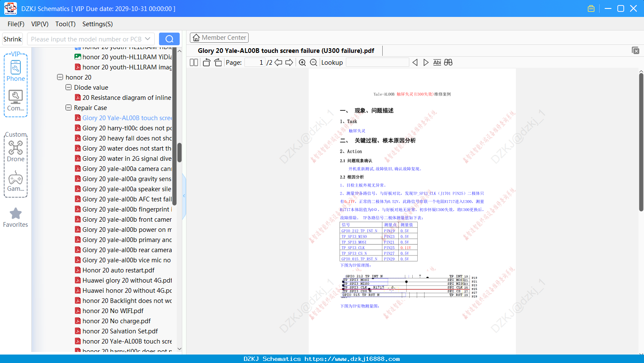
Task: Collapse the honor 20 tree node
Action: click(x=60, y=77)
